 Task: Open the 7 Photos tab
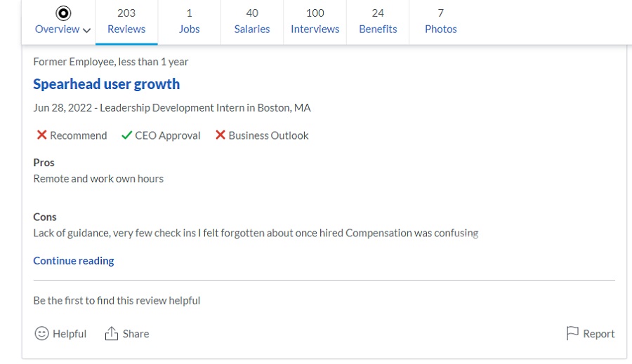pos(440,21)
